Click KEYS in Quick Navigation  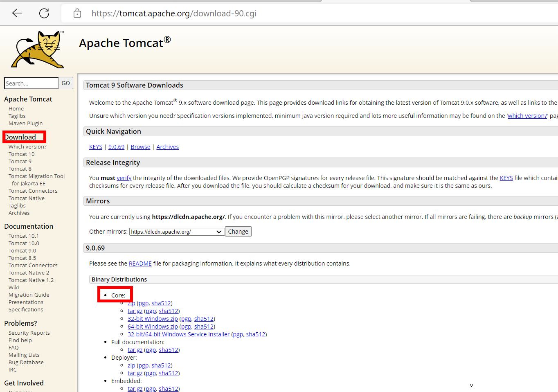(x=96, y=147)
